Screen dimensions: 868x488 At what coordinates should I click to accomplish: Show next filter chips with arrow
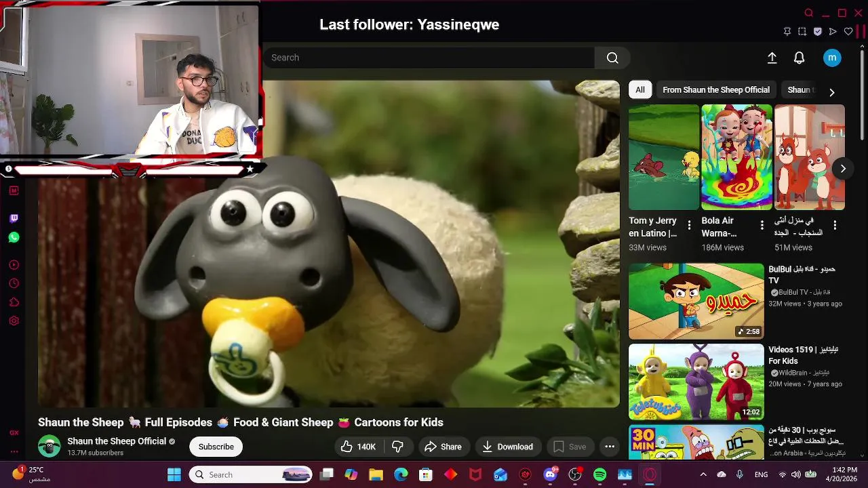point(831,92)
